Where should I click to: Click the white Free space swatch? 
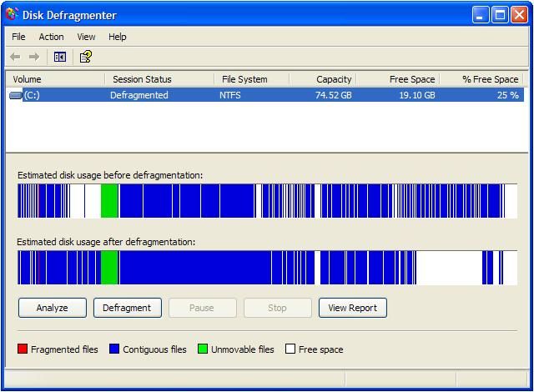(x=290, y=349)
